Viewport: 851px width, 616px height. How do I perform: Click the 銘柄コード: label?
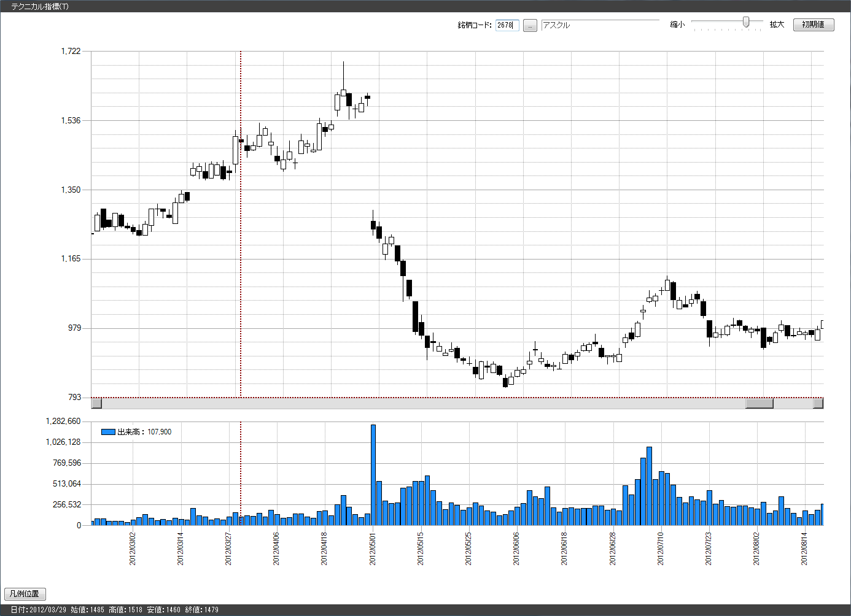pos(475,25)
